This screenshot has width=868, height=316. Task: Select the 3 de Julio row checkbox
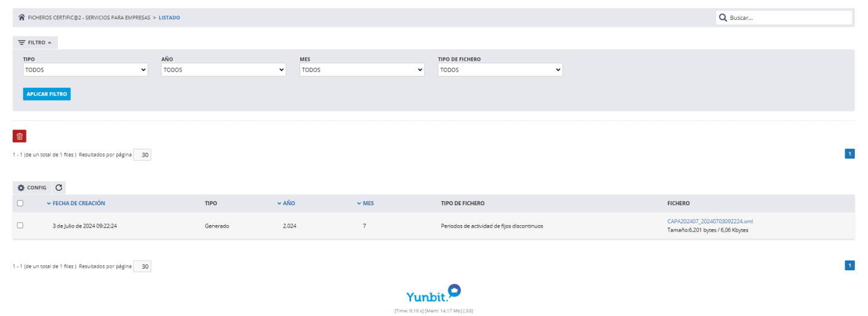[20, 226]
